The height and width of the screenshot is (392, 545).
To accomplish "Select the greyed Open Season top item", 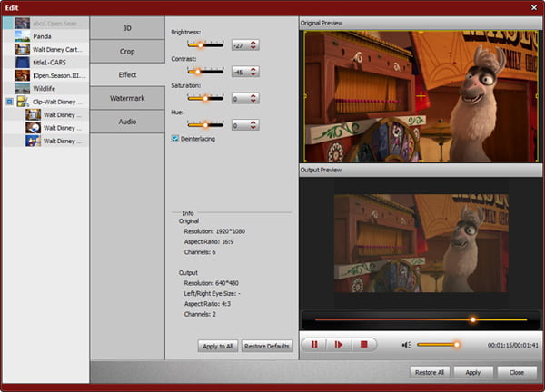I will pos(46,24).
